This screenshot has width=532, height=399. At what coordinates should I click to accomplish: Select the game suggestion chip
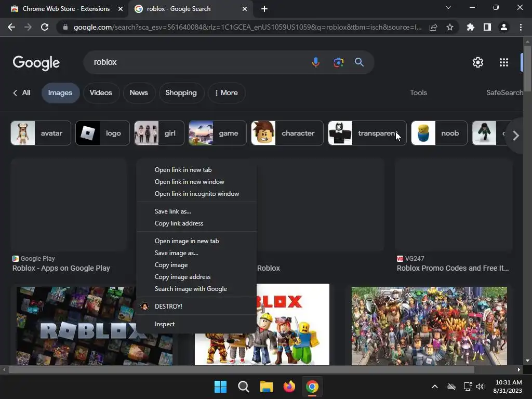(218, 133)
